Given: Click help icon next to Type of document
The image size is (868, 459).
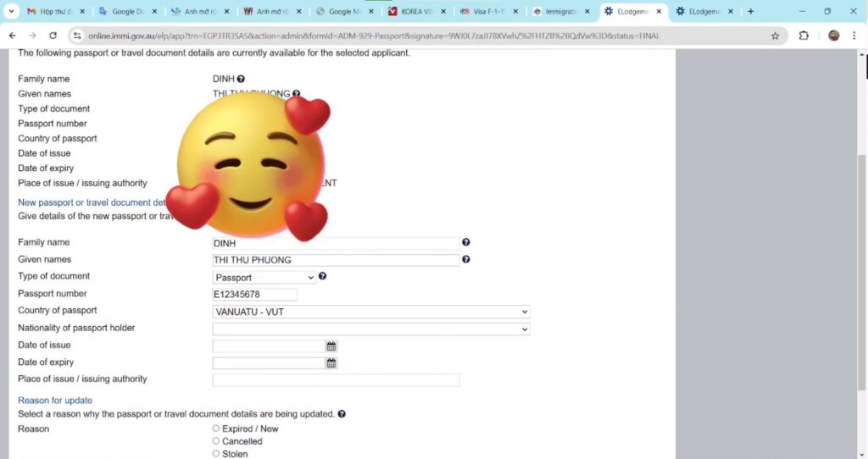Looking at the screenshot, I should tap(323, 277).
